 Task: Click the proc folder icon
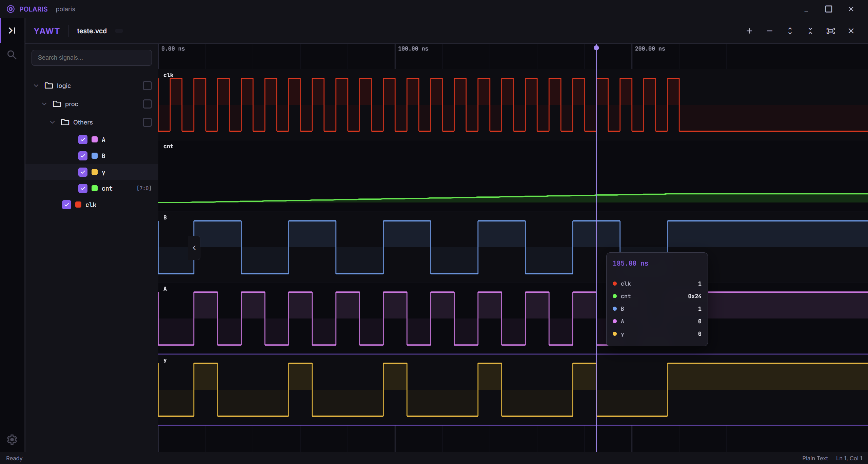pyautogui.click(x=57, y=104)
